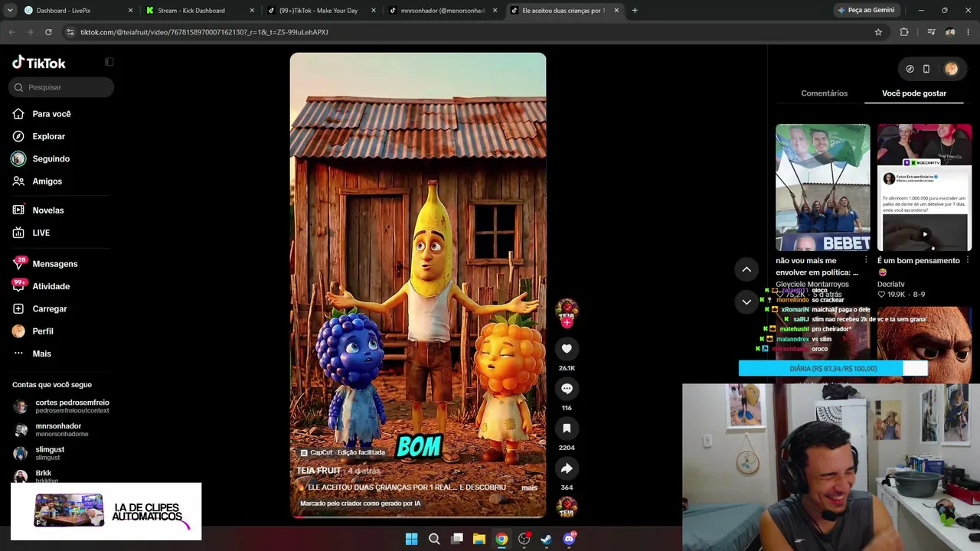This screenshot has height=551, width=980.
Task: Open comments via speech bubble icon
Action: point(567,389)
